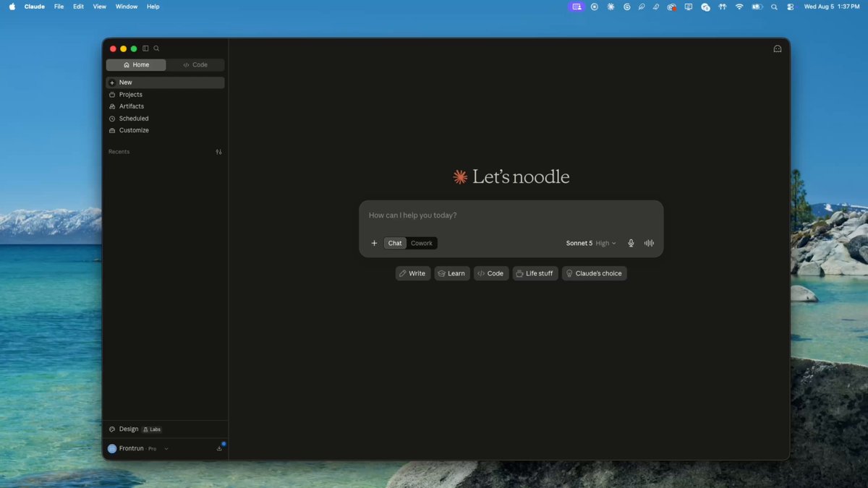Select Chat mode toggle
The height and width of the screenshot is (488, 868).
(395, 243)
